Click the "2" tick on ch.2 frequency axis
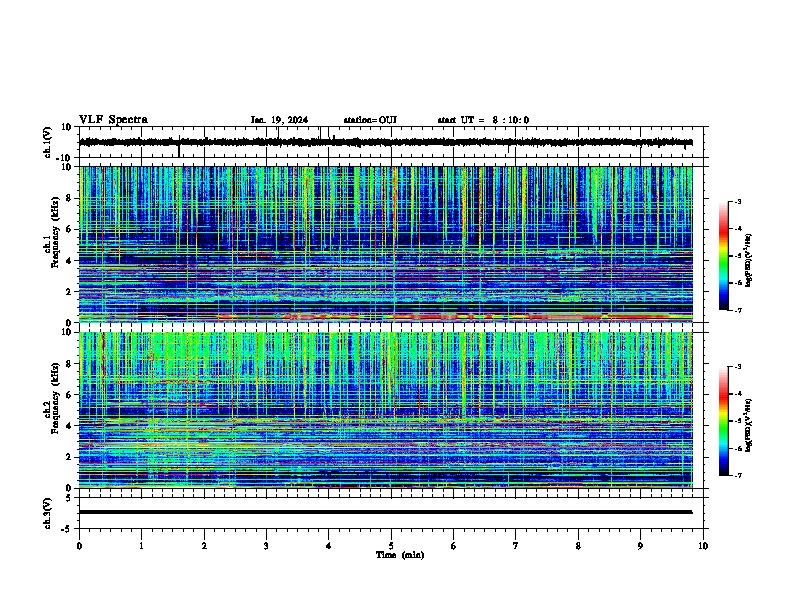Viewport: 792px width, 612px height. 69,457
